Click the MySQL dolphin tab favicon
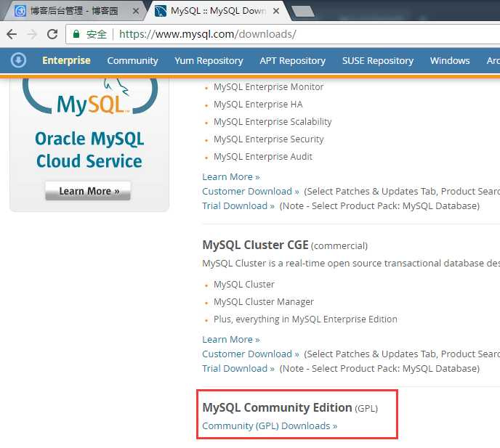 click(161, 11)
